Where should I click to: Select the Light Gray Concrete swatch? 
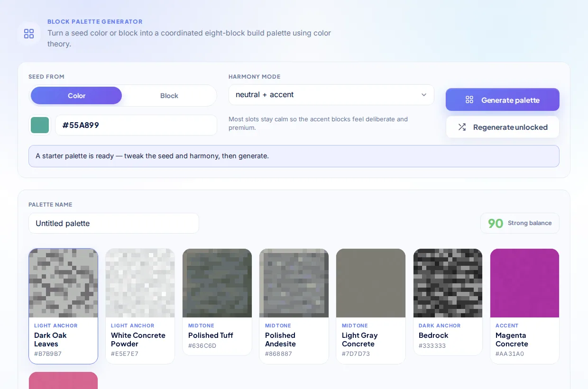pos(371,283)
